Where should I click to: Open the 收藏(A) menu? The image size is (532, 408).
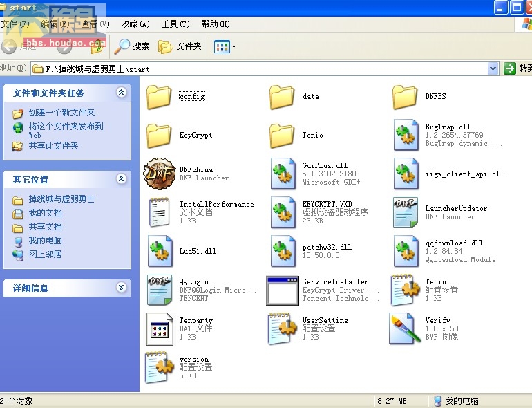coord(135,24)
